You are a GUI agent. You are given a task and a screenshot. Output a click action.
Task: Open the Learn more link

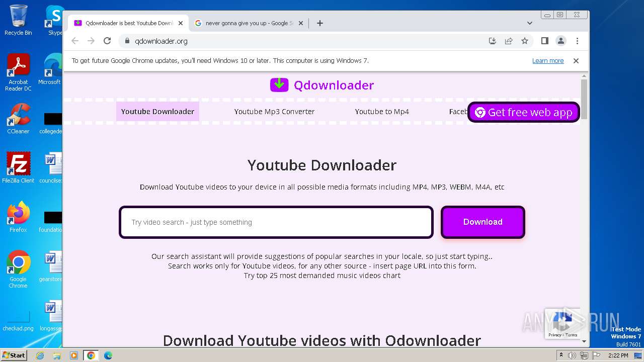548,61
